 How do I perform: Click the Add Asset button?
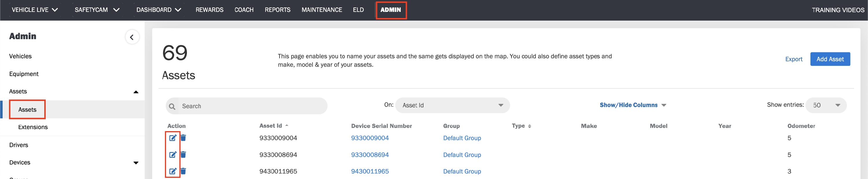[x=830, y=59]
